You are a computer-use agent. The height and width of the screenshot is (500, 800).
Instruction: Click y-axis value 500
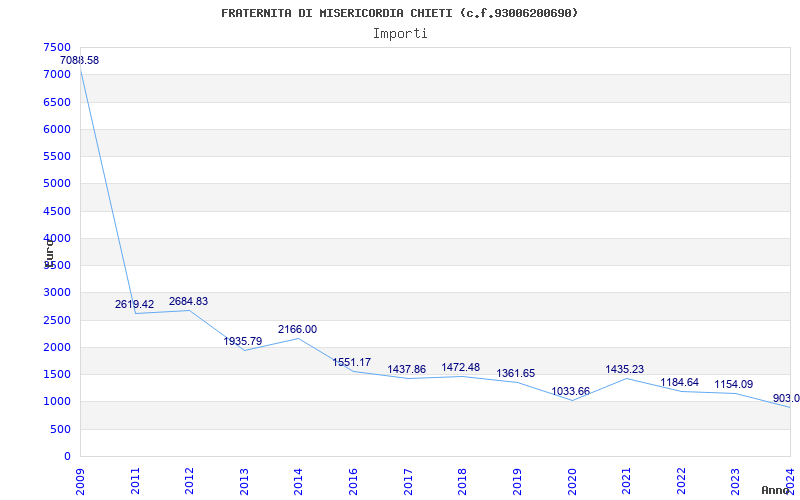(x=61, y=430)
